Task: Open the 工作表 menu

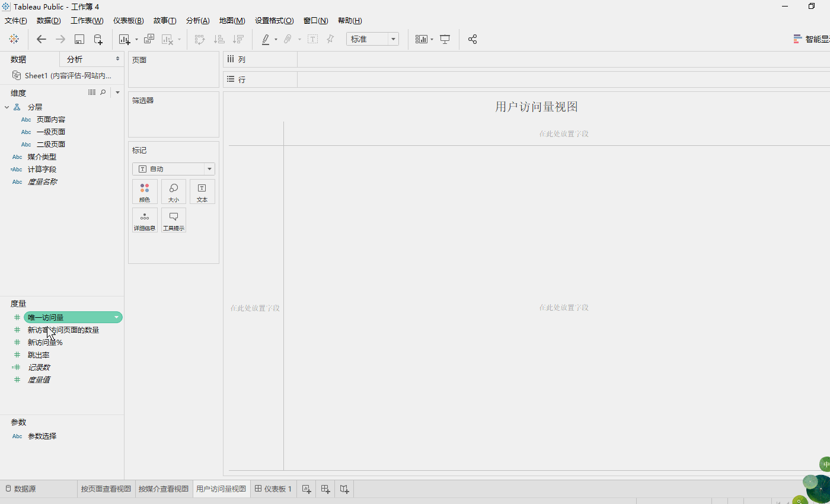Action: (x=87, y=20)
